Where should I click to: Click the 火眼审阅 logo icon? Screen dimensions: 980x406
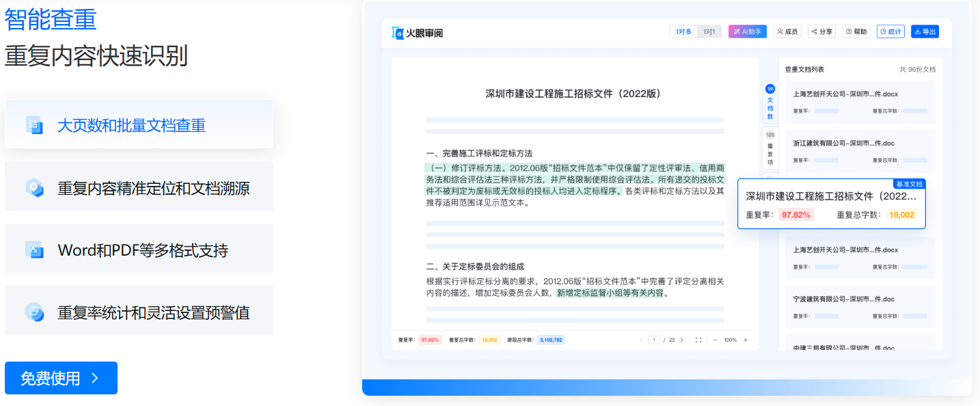point(398,32)
